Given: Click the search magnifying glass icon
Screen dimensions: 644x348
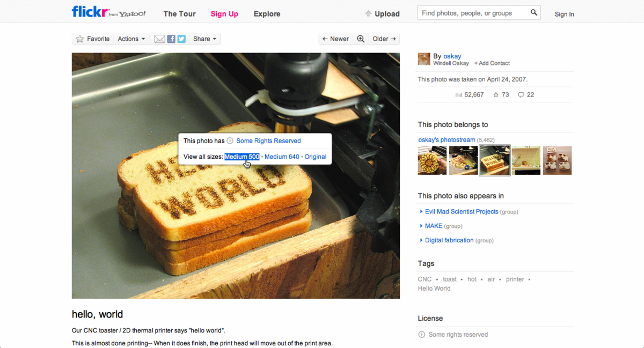Looking at the screenshot, I should point(533,13).
